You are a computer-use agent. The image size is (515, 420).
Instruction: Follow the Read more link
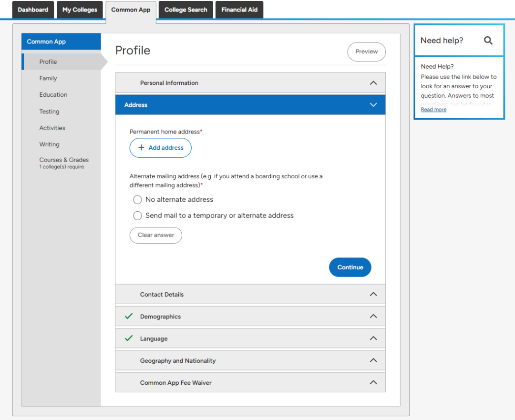point(433,109)
